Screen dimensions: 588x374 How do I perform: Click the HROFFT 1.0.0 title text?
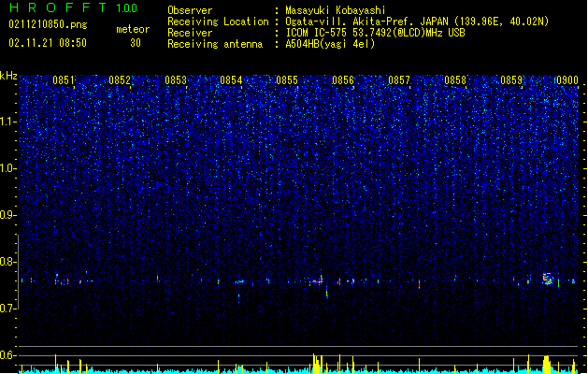pos(73,7)
